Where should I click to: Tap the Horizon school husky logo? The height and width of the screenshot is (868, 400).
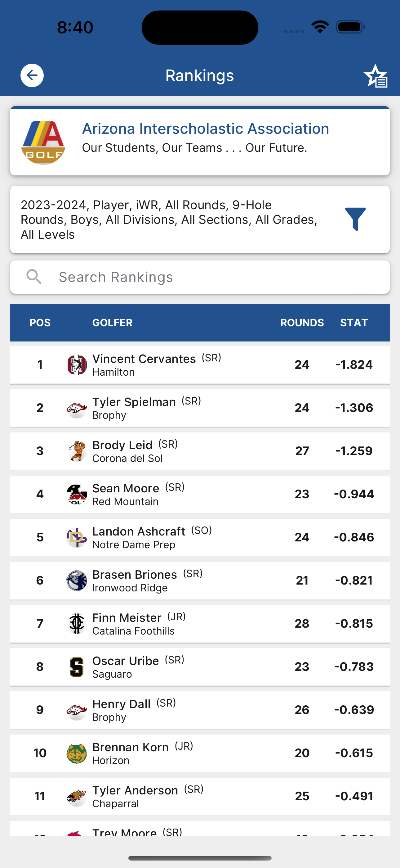click(77, 753)
